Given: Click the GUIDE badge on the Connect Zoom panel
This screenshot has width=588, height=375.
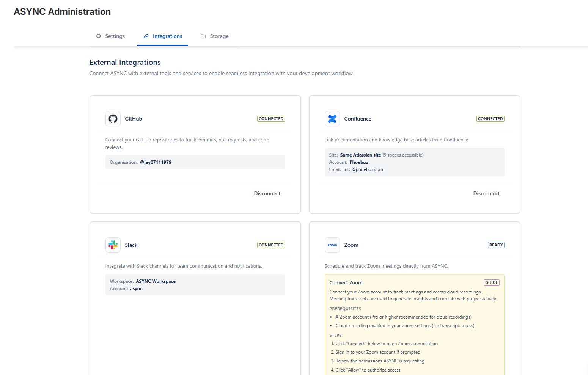Looking at the screenshot, I should tap(491, 282).
